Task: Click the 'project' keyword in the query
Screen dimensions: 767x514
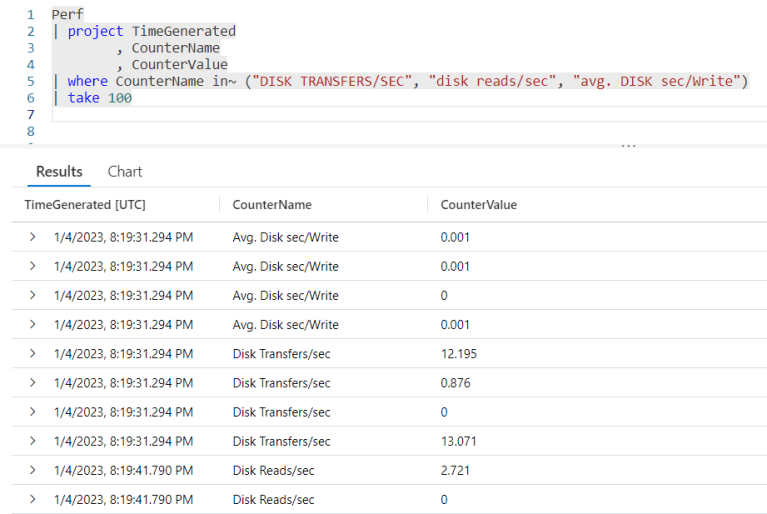Action: (x=95, y=31)
